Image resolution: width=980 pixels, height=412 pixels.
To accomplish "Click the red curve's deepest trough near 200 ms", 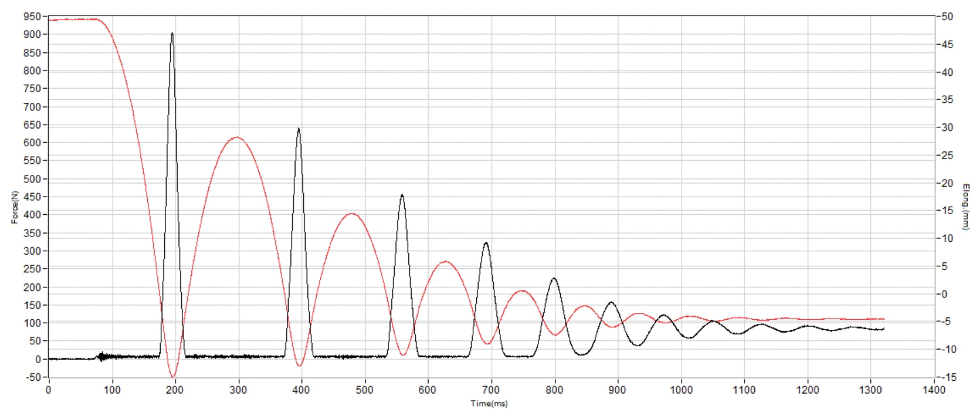I will pos(173,377).
